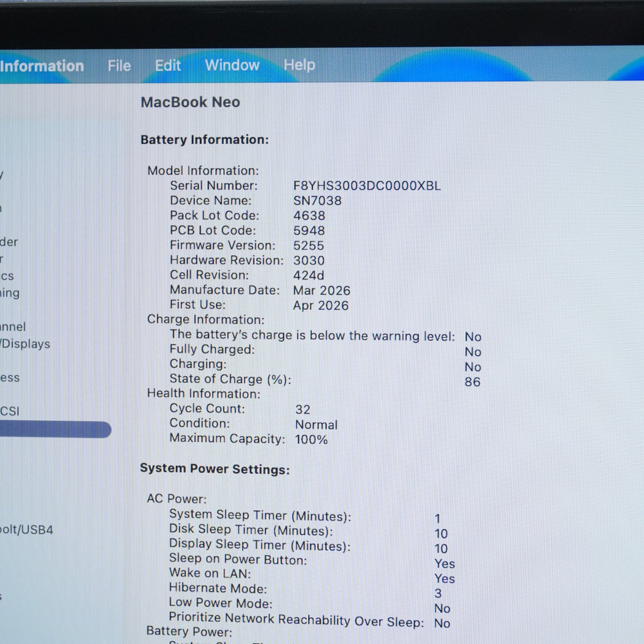644x644 pixels.
Task: Click 'Disk Sleep Timer (Minutes):' label
Action: [x=251, y=530]
